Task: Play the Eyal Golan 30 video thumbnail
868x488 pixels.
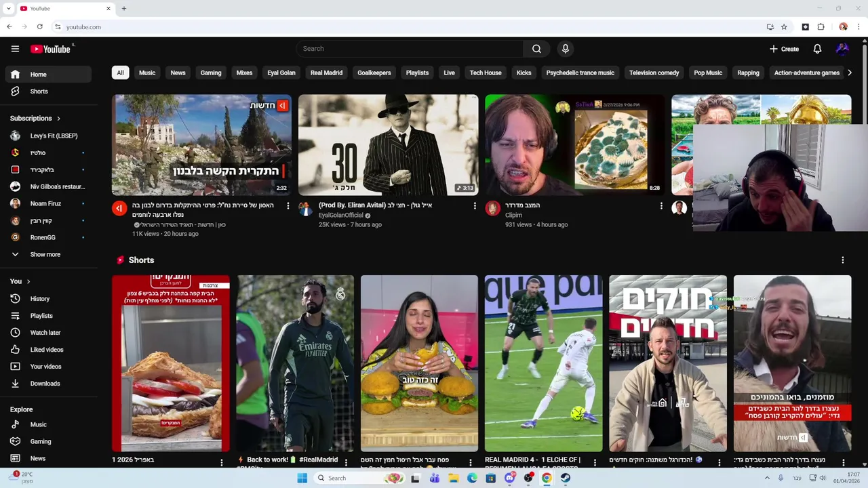Action: (389, 145)
